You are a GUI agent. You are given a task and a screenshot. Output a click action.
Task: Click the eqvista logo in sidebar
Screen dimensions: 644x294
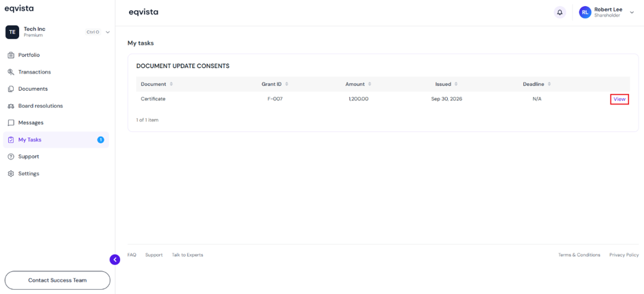click(19, 8)
